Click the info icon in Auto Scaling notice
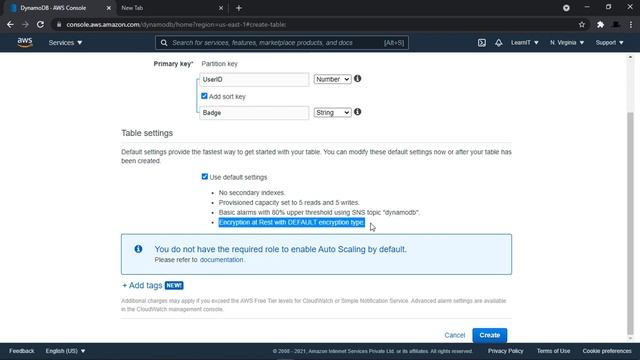 click(x=138, y=249)
